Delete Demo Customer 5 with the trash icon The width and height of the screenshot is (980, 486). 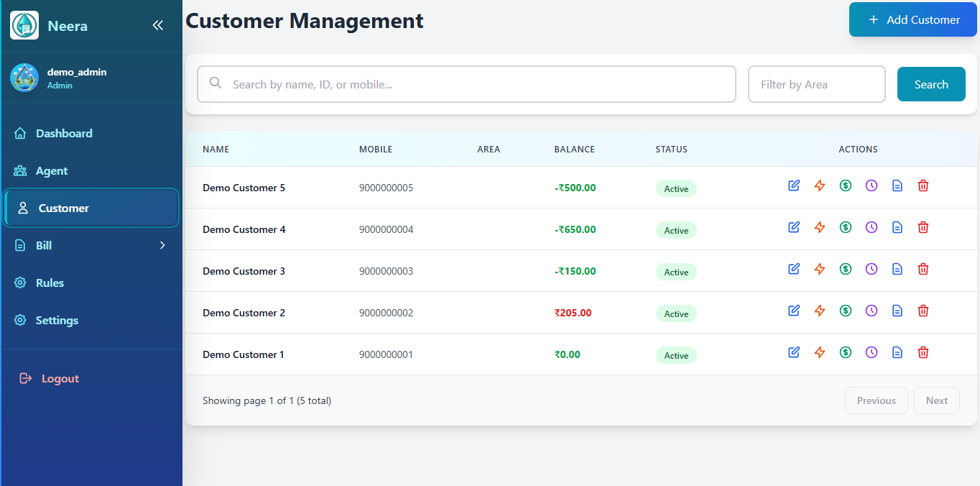tap(923, 185)
